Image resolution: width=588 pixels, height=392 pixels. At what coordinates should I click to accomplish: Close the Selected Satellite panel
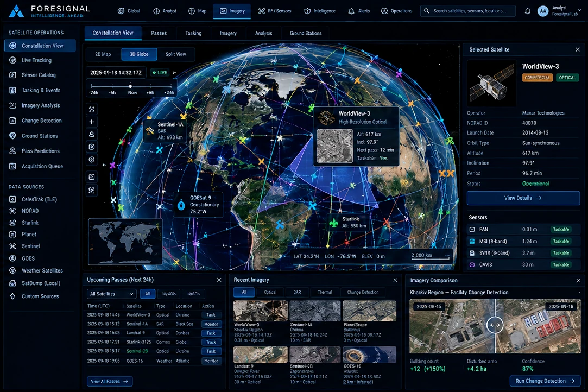(x=578, y=49)
